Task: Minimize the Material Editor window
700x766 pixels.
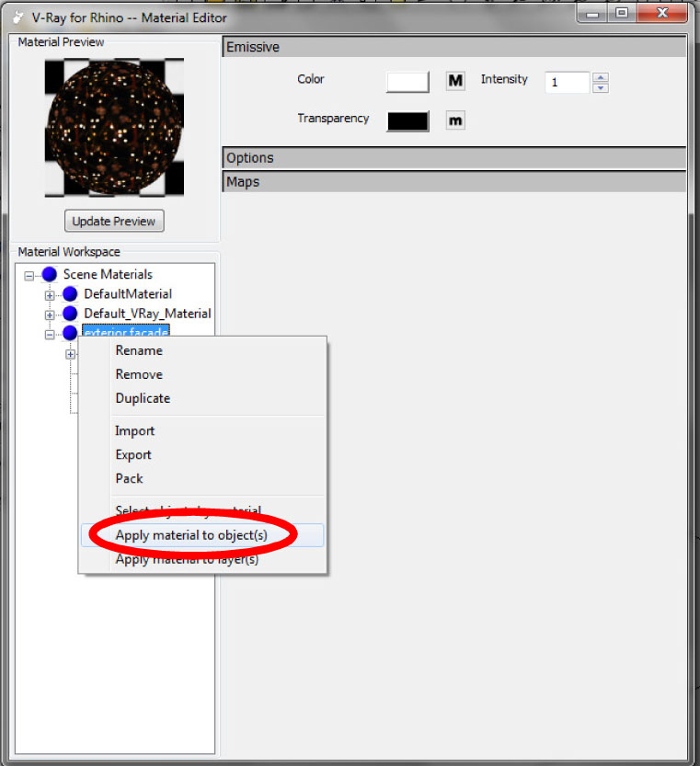Action: click(592, 13)
